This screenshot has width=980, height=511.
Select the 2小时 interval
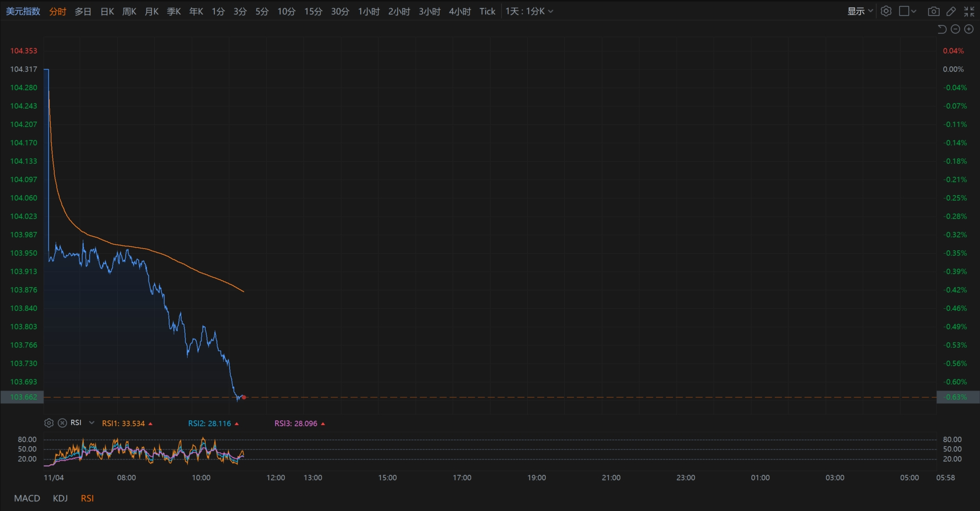(399, 11)
